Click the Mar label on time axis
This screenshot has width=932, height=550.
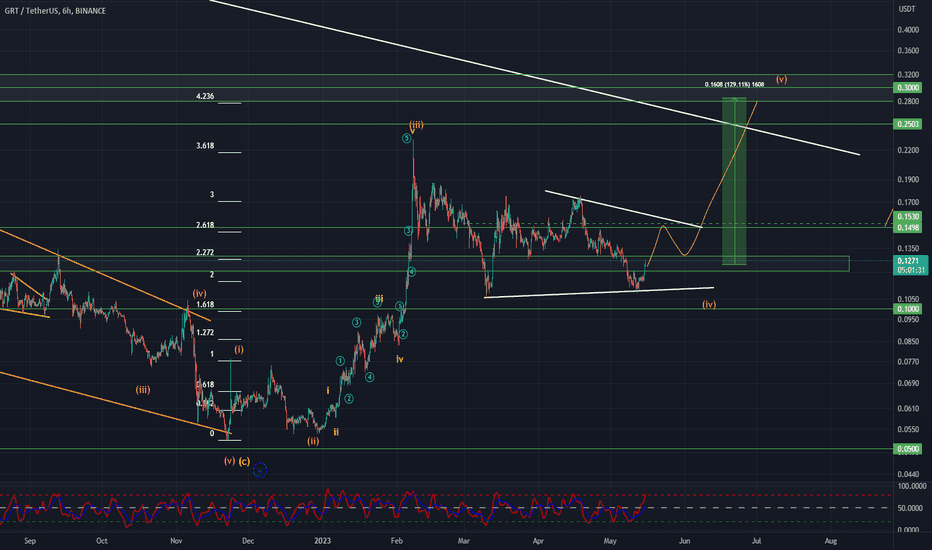[x=464, y=541]
